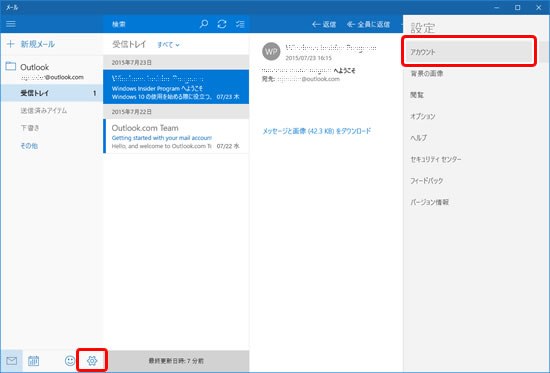Click メッセージと画像をダウンロード link
Viewport: 550px width, 373px height.
tap(317, 131)
